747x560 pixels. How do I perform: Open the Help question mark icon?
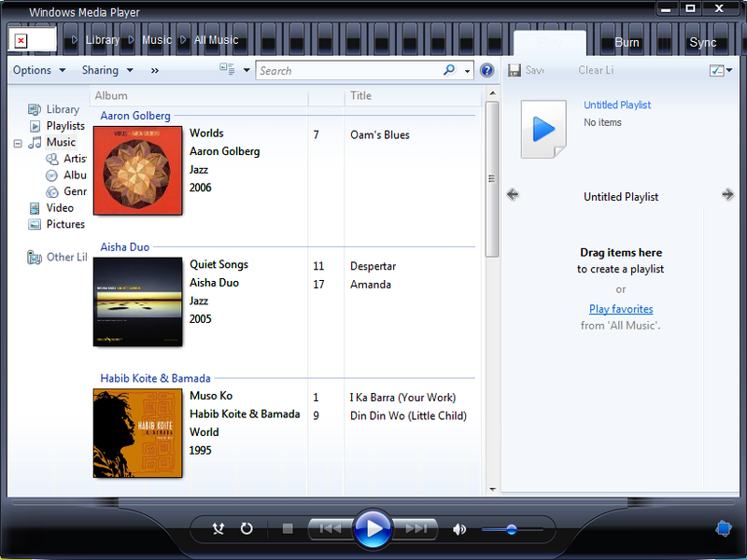click(x=486, y=71)
